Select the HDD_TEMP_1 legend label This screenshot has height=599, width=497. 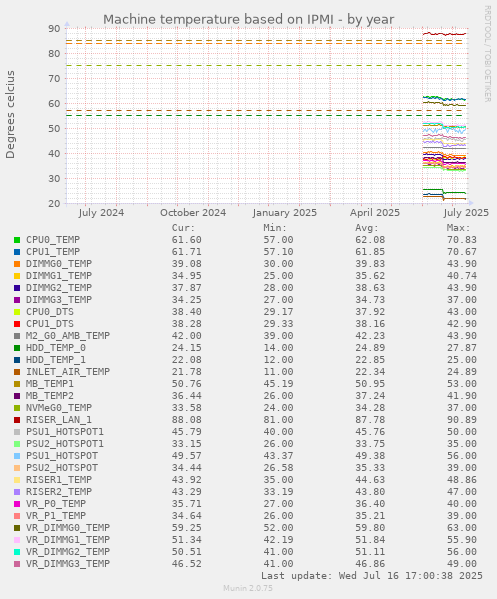click(56, 360)
